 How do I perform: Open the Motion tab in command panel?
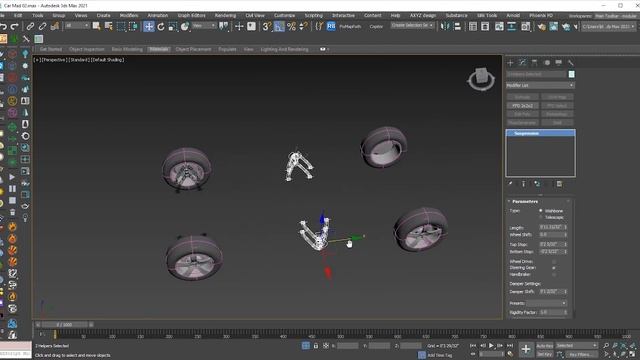tap(547, 62)
